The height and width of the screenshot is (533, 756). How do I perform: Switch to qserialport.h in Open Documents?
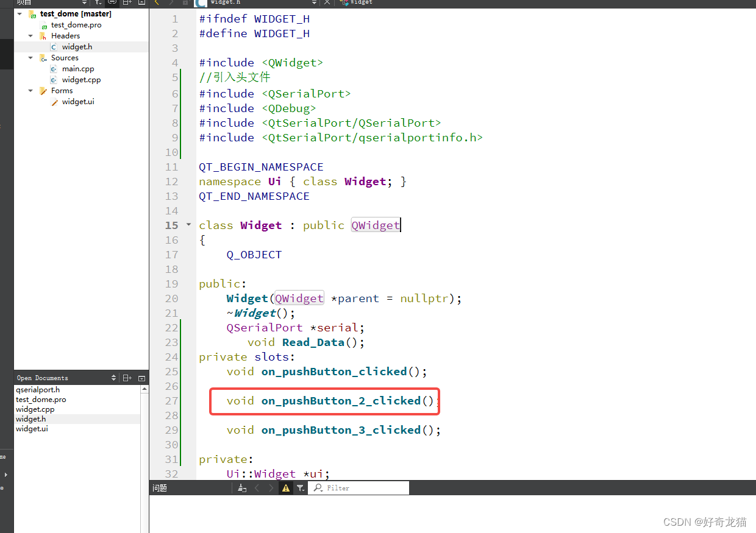click(x=38, y=390)
